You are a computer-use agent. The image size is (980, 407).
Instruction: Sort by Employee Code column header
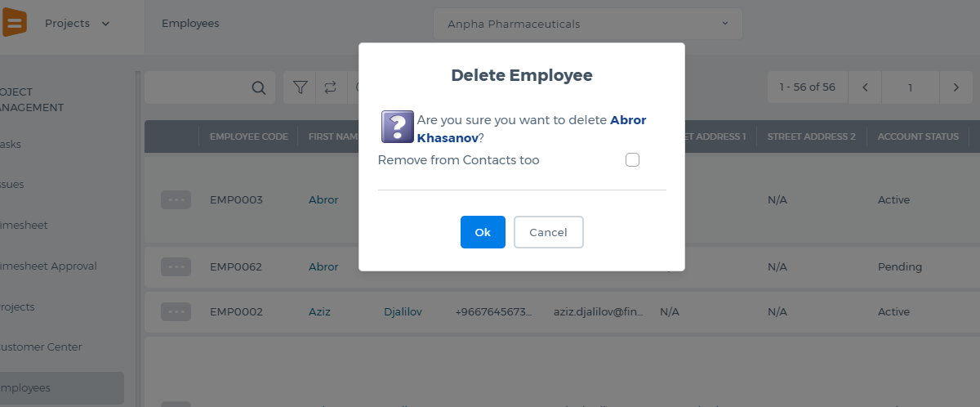248,136
